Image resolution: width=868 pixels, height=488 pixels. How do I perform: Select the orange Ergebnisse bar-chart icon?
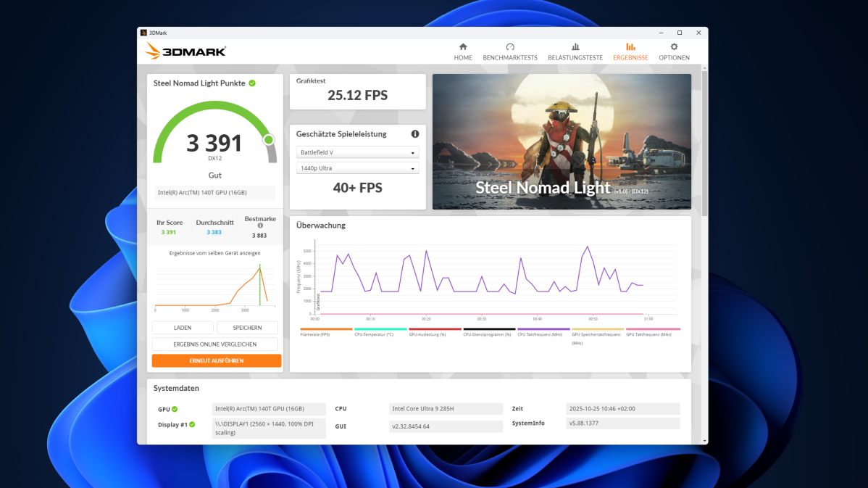coord(630,46)
